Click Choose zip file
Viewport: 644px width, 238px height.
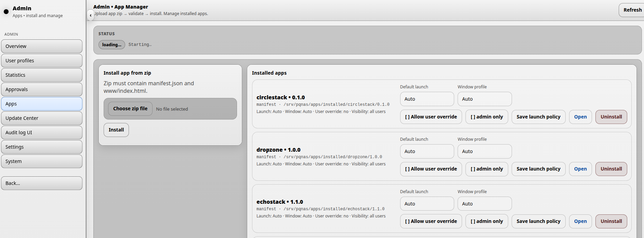(x=130, y=109)
